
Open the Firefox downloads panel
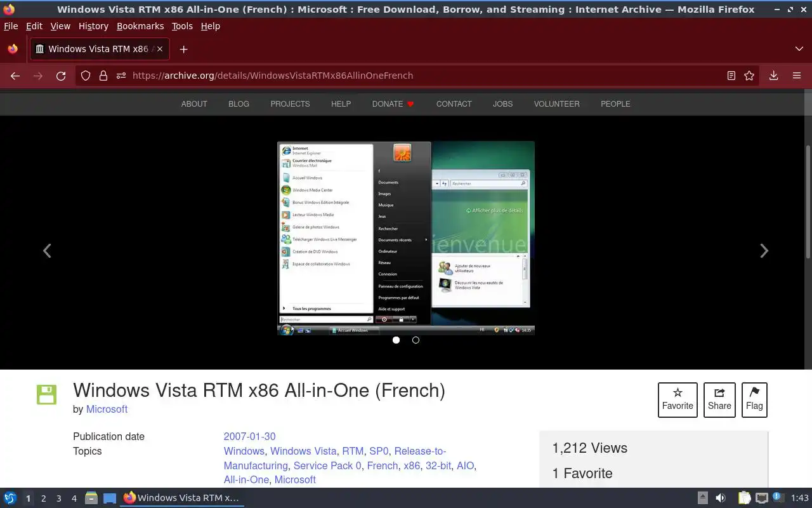pyautogui.click(x=774, y=76)
